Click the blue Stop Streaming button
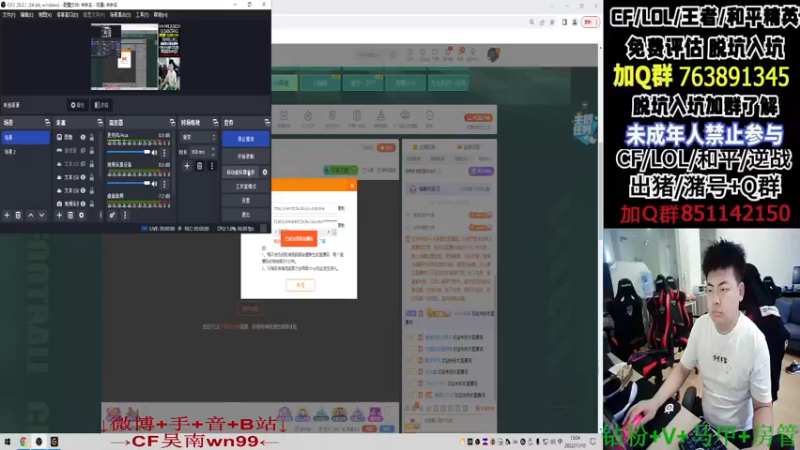This screenshot has width=800, height=450. pyautogui.click(x=245, y=139)
